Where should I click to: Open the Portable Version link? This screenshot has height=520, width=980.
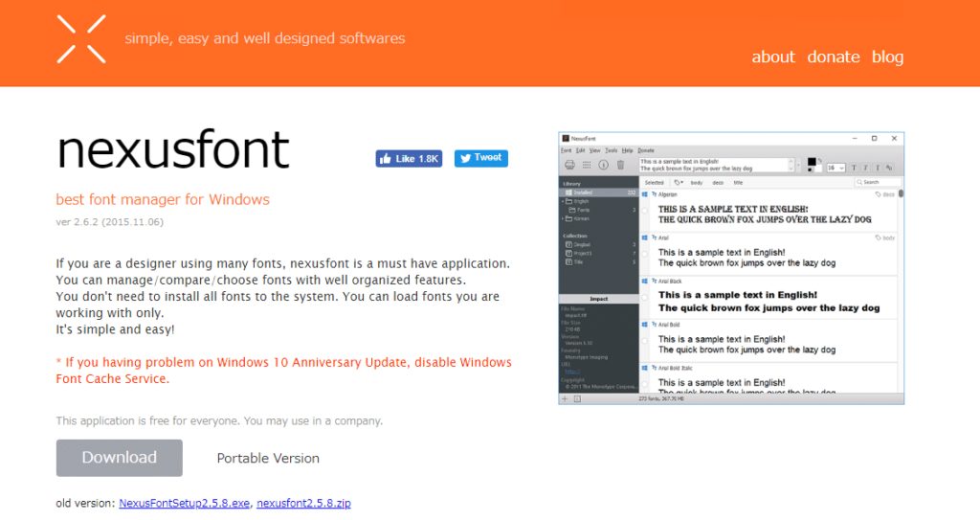pos(268,458)
